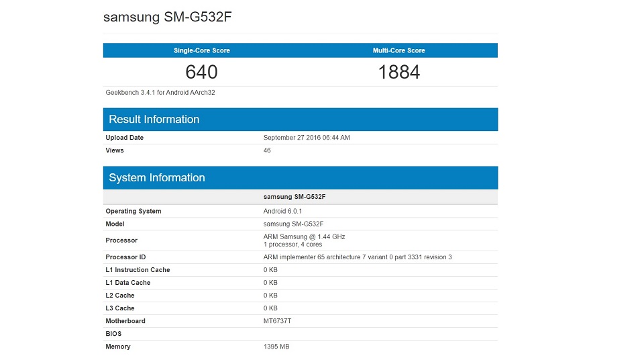Select the views count 46
The image size is (644, 356).
pyautogui.click(x=267, y=150)
